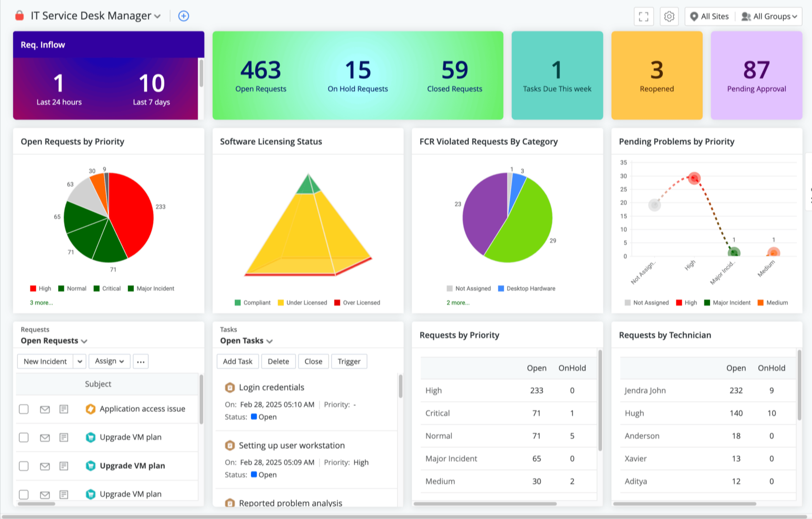Click the notes icon on the first Upgrade VM plan row
The image size is (812, 519).
click(63, 437)
